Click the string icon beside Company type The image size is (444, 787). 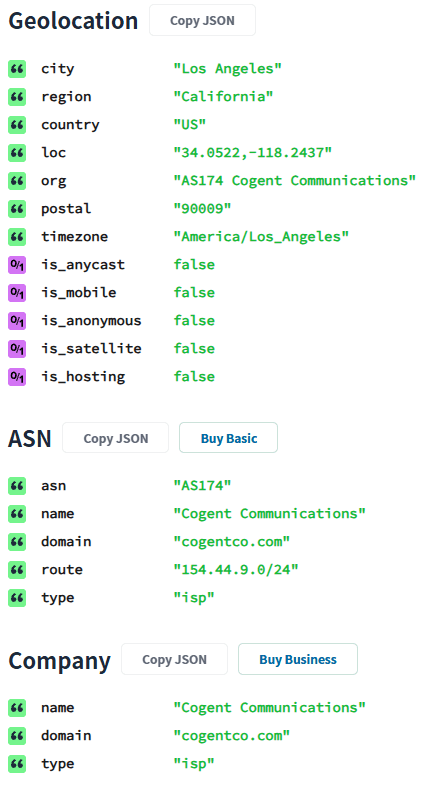17,764
